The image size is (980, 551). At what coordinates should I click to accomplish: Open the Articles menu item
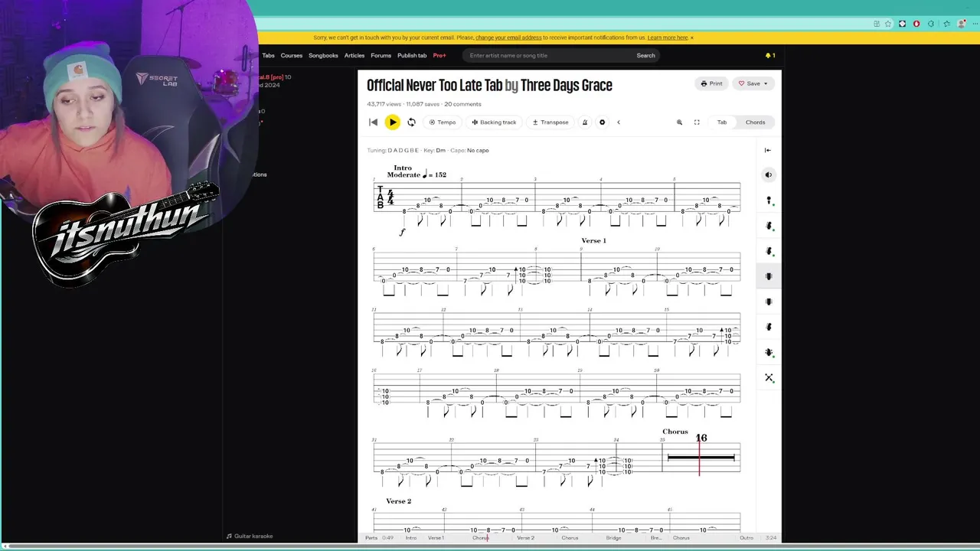354,55
